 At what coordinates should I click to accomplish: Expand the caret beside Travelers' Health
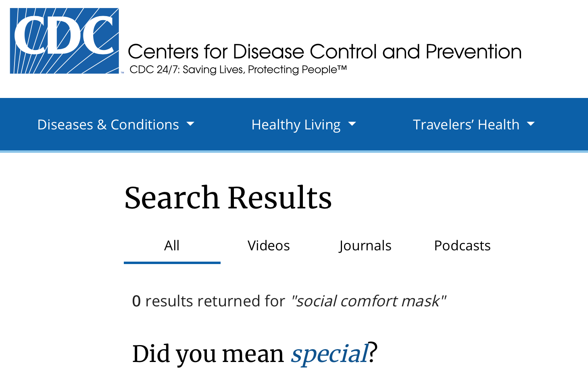531,124
